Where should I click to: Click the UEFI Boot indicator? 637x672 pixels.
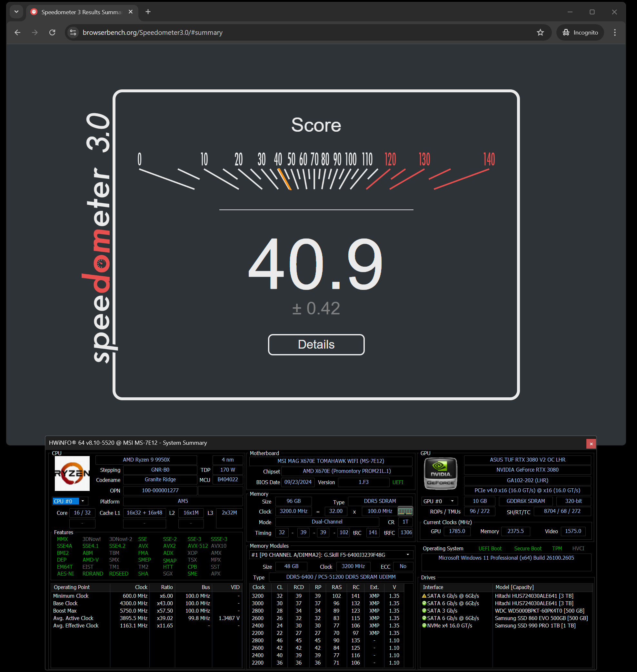click(x=490, y=548)
